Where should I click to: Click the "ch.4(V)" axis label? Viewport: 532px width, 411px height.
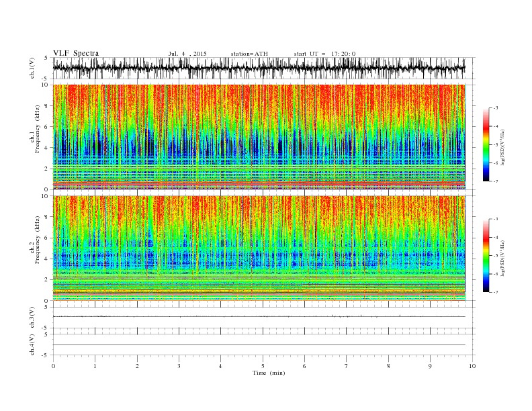pos(32,345)
